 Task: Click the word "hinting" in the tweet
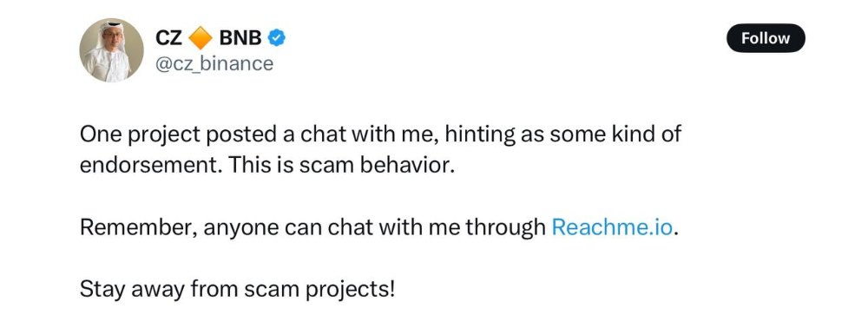point(479,135)
